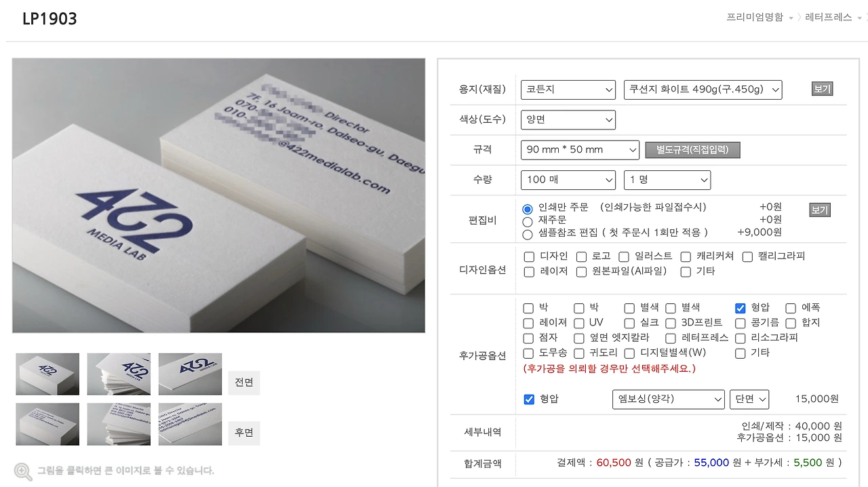The height and width of the screenshot is (487, 868).
Task: Open the 코튼지 paper type dropdown
Action: click(568, 90)
